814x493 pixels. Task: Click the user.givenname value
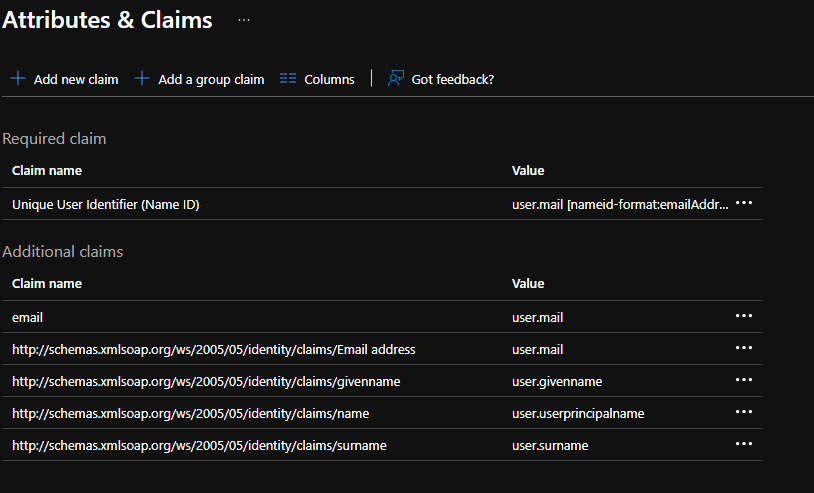click(557, 382)
